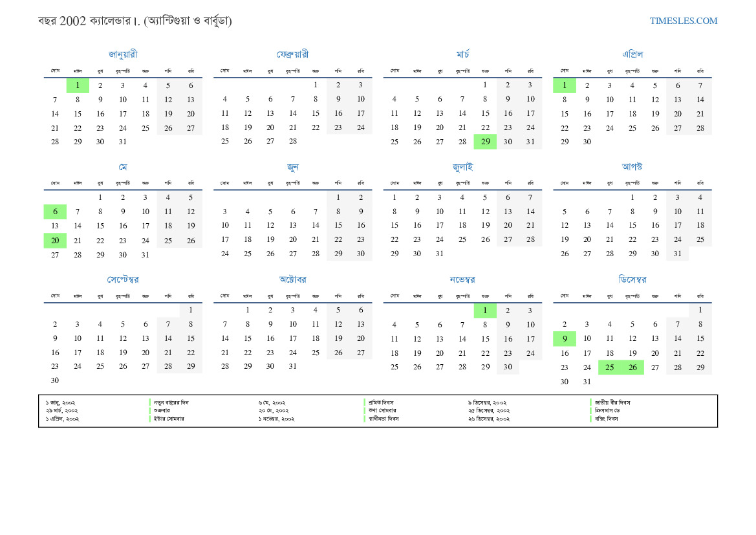The image size is (756, 535).
Task: Click day 14 in জুন
Action: [316, 225]
